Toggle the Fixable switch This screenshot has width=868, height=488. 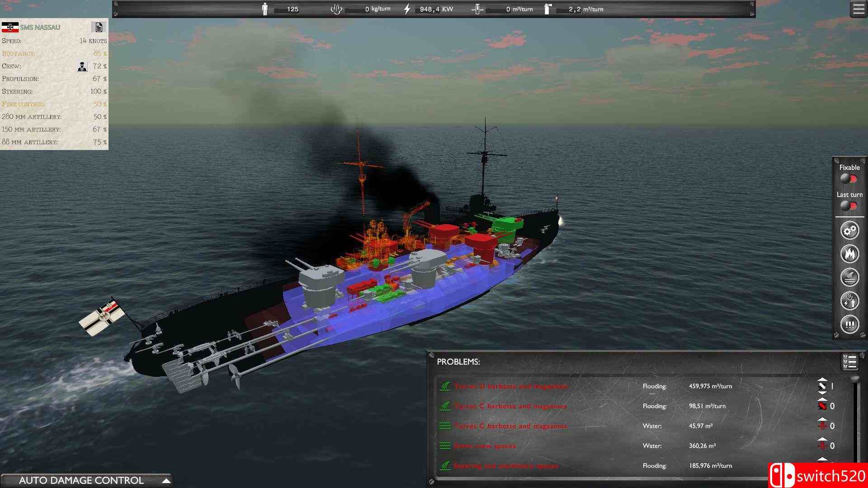click(849, 178)
